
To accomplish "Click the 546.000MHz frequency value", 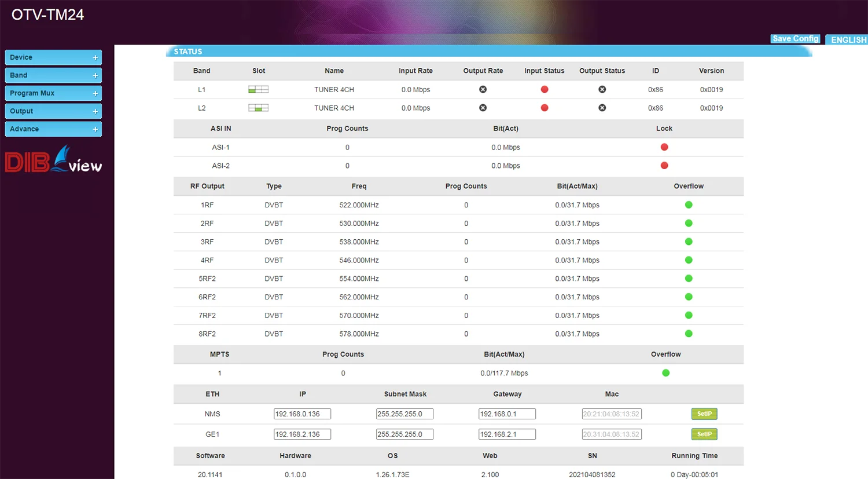I will pyautogui.click(x=359, y=261).
